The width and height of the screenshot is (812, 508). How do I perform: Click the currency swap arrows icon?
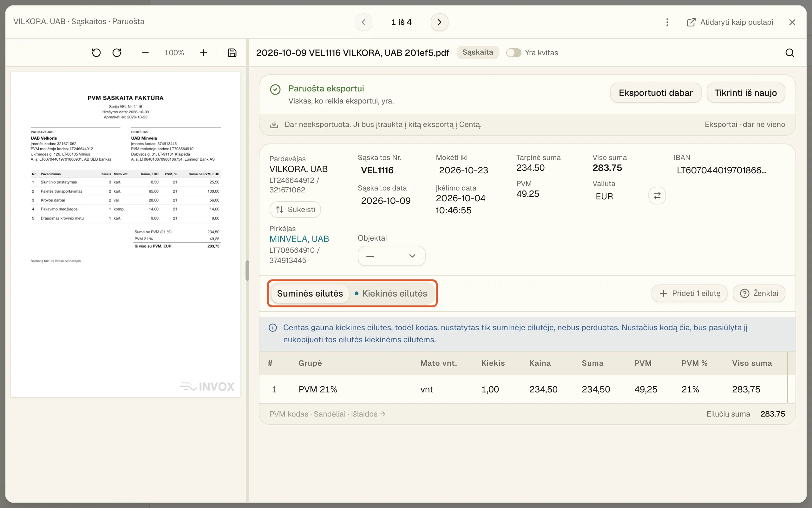pos(657,196)
